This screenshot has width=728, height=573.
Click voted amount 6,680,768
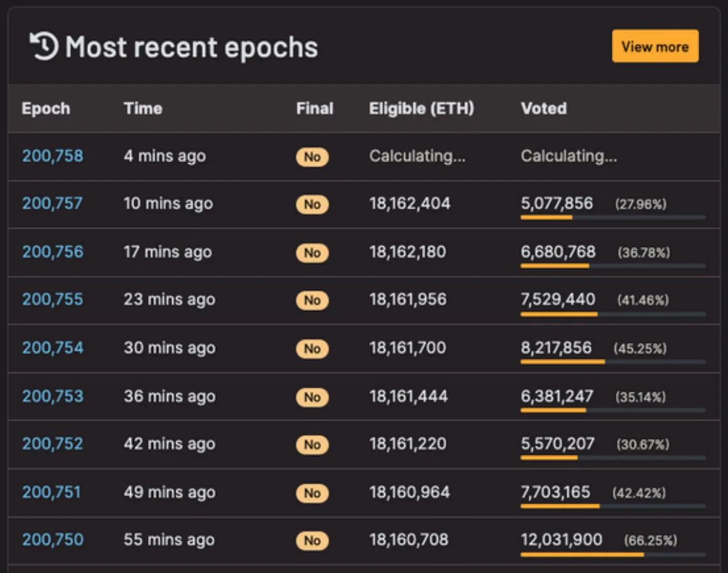(558, 253)
